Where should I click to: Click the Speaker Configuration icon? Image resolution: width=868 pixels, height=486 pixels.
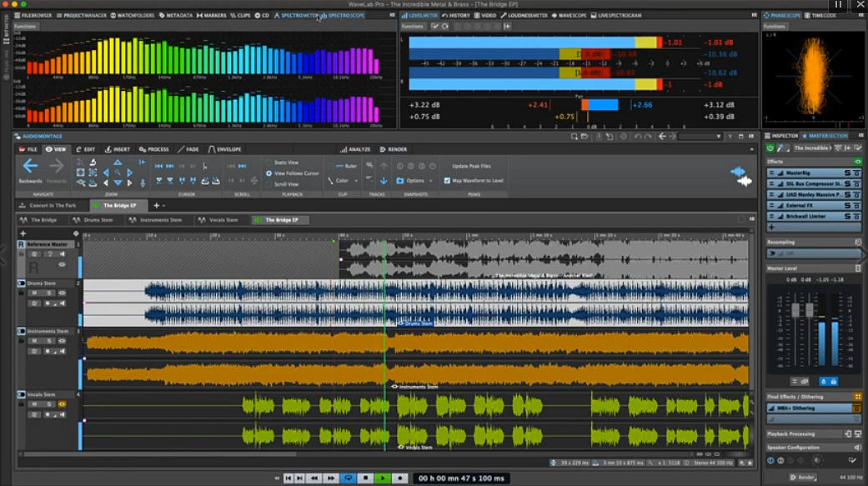click(x=857, y=448)
